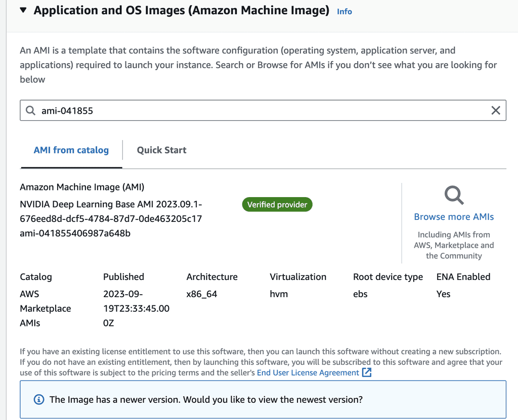Expand the newer version notification banner
The width and height of the screenshot is (518, 420).
pyautogui.click(x=206, y=399)
